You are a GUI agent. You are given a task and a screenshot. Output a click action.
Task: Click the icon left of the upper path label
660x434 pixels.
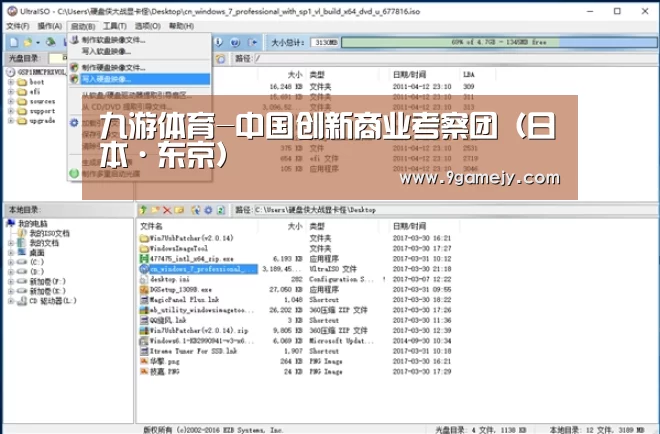click(220, 59)
